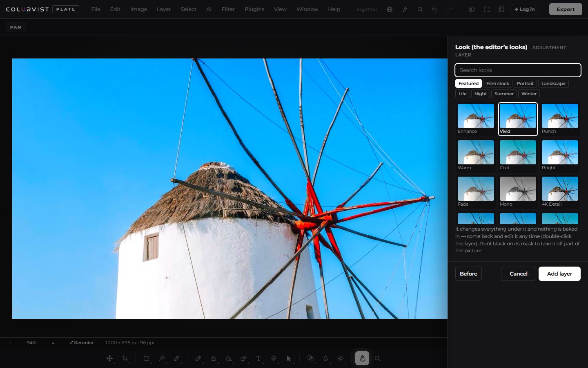588x368 pixels.
Task: Open the File menu
Action: pos(96,9)
